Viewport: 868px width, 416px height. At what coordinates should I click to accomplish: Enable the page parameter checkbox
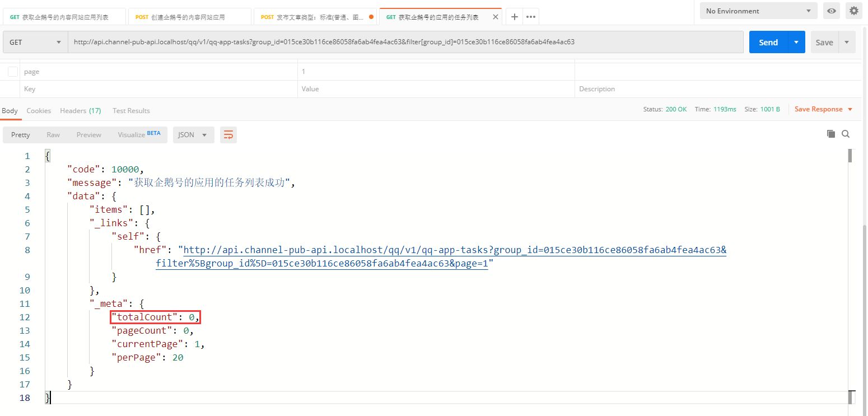tap(12, 72)
